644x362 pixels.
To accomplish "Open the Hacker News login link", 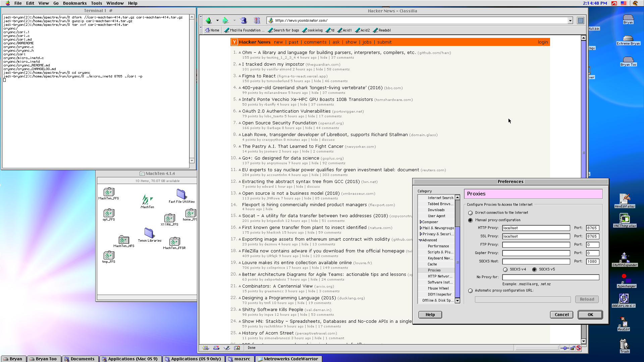I will click(x=543, y=42).
